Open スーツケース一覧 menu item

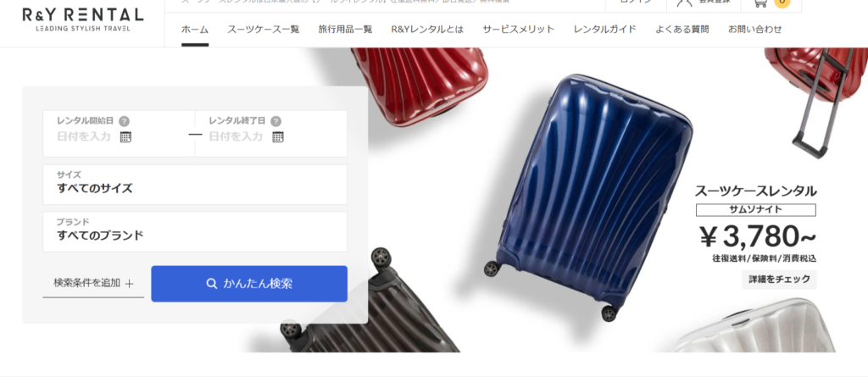pos(264,30)
